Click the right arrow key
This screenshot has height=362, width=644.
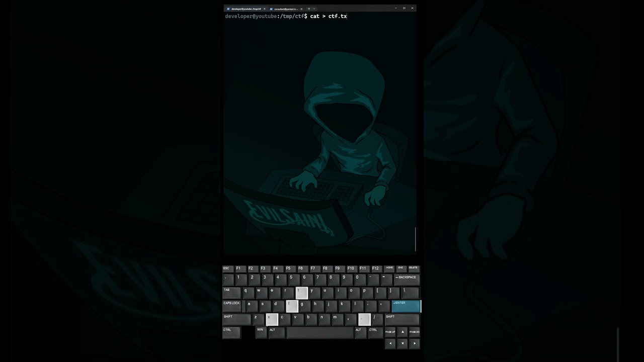point(414,343)
